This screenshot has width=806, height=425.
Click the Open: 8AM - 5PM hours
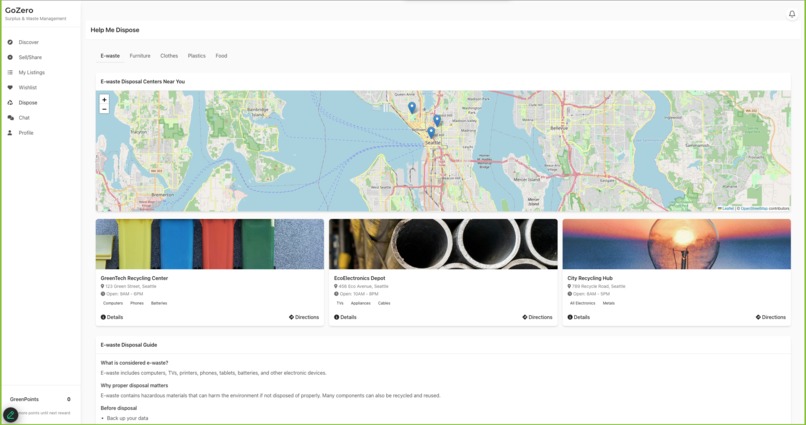[x=592, y=294]
